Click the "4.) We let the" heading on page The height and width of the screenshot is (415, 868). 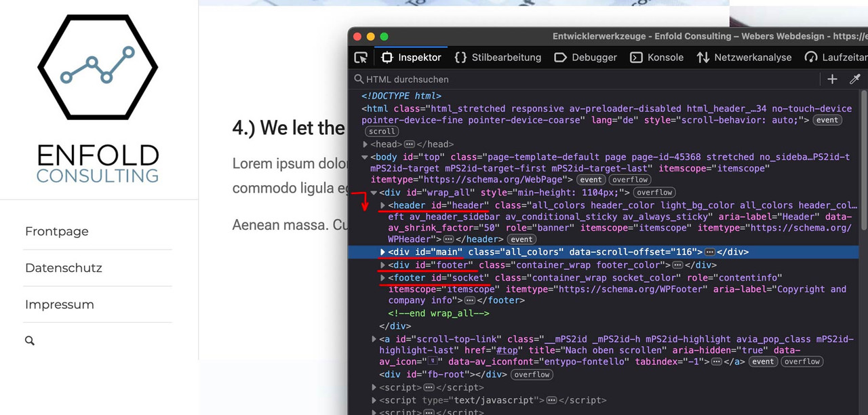pos(289,127)
